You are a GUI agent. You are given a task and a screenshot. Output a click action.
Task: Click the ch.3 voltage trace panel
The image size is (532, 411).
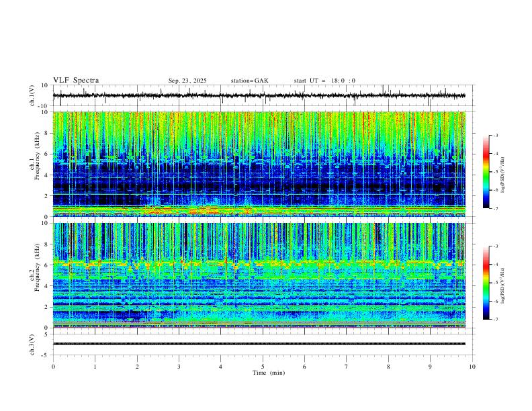(264, 345)
